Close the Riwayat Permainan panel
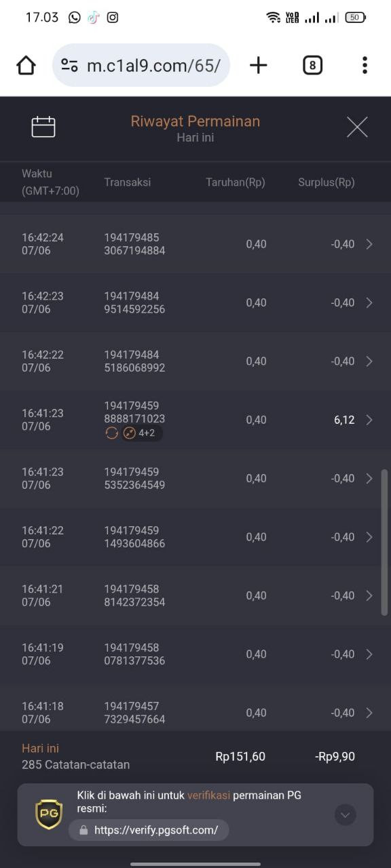391x868 pixels. 357,127
